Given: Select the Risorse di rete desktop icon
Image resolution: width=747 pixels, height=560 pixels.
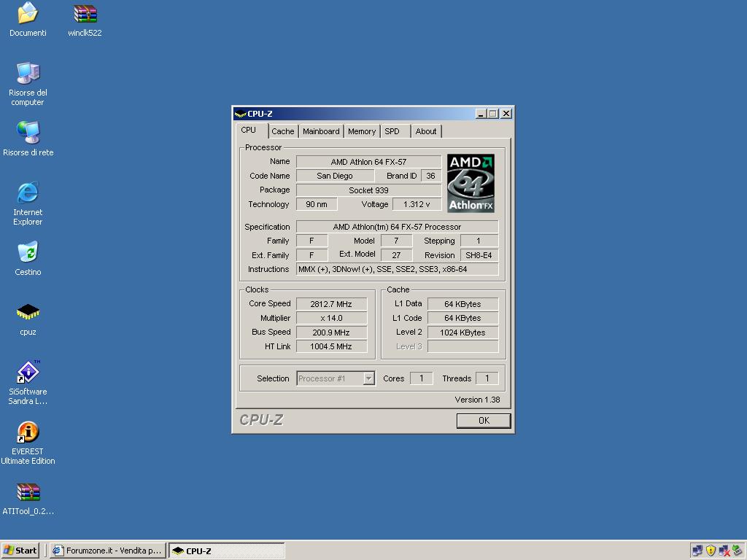Looking at the screenshot, I should click(x=28, y=133).
